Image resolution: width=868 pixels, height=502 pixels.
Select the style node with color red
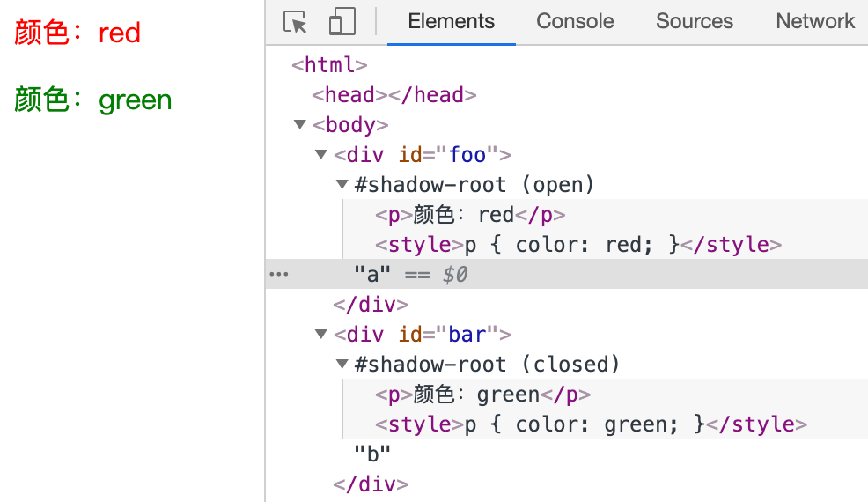[577, 245]
